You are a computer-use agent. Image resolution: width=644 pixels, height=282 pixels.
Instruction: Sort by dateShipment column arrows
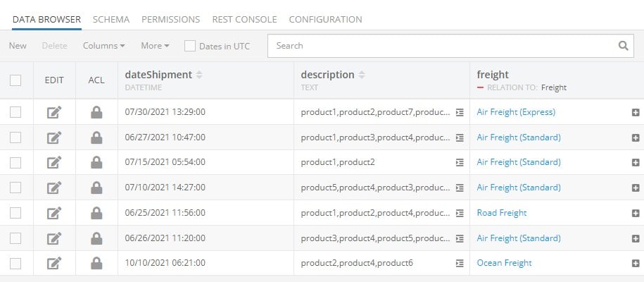coord(199,75)
